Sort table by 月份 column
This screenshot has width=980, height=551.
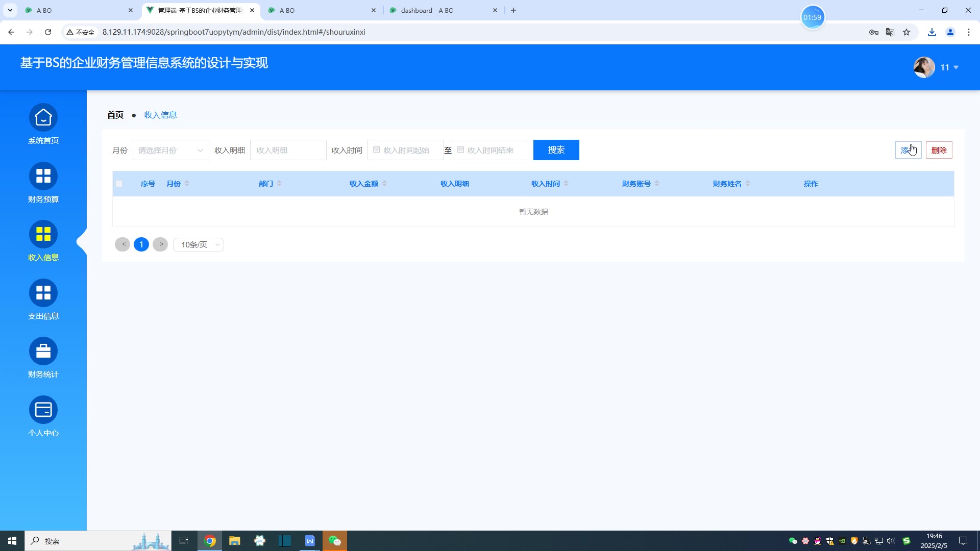point(187,184)
